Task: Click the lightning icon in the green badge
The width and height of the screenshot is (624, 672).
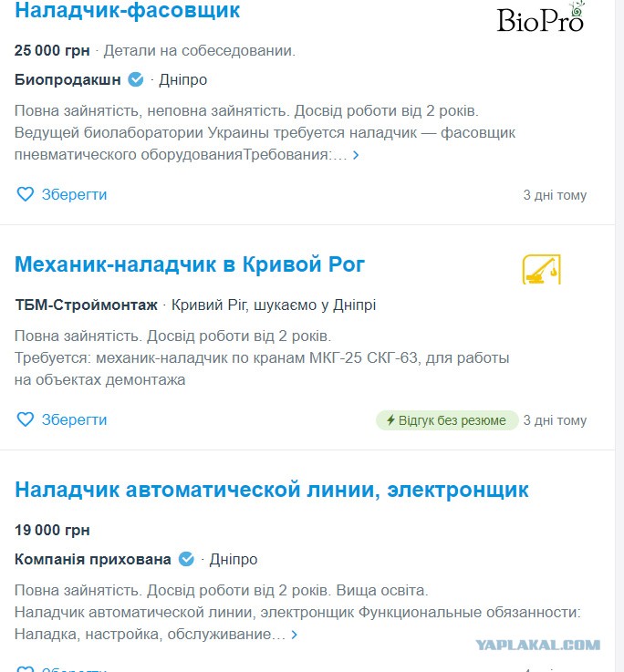Action: [390, 420]
